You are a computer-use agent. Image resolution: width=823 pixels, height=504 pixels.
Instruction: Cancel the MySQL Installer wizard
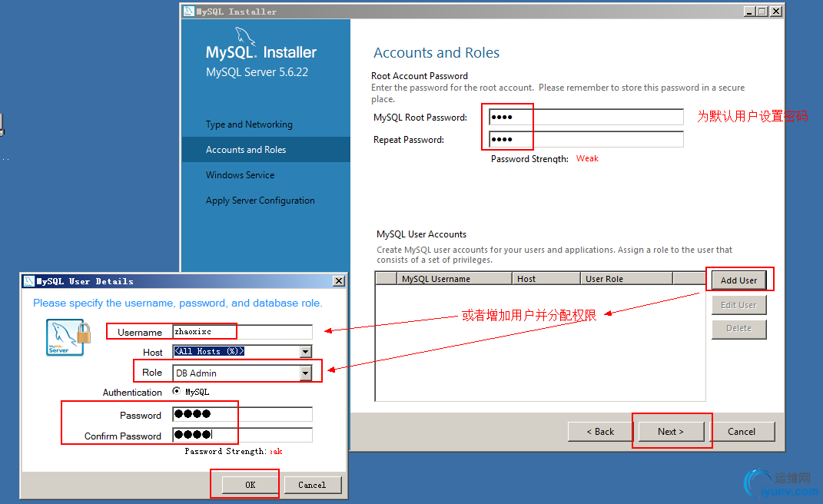742,432
